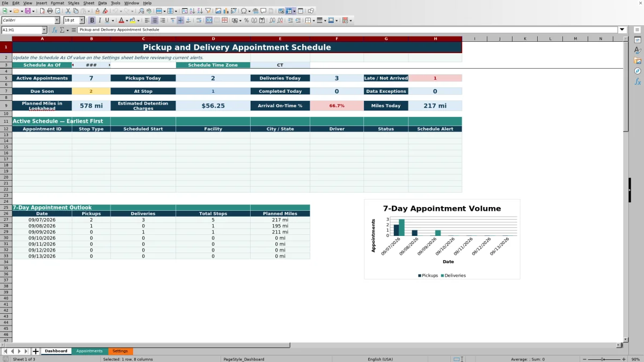Open the Font Color dropdown arrow
This screenshot has height=362, width=644.
[x=127, y=20]
